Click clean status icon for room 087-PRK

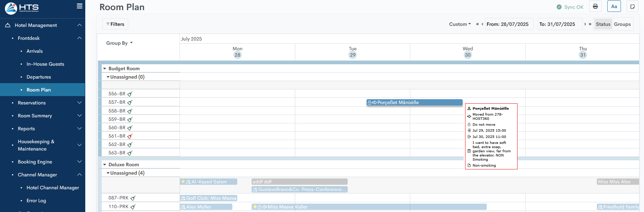[133, 198]
